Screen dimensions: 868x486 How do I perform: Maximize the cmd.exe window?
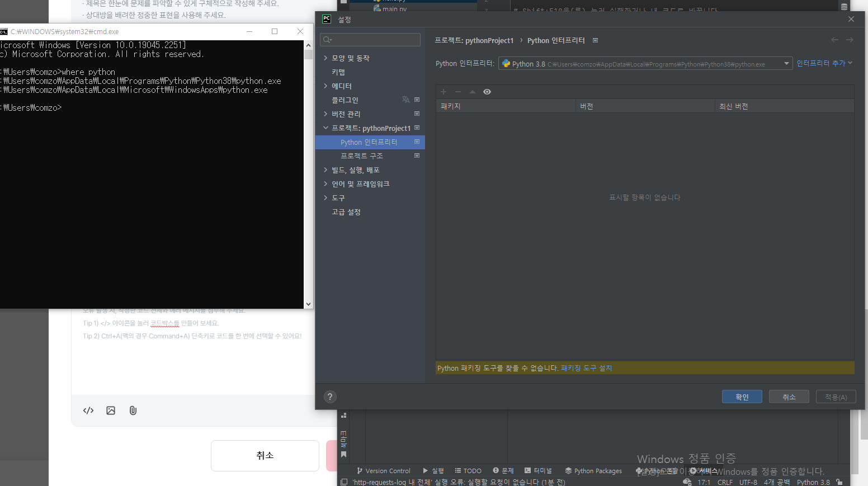coord(275,31)
